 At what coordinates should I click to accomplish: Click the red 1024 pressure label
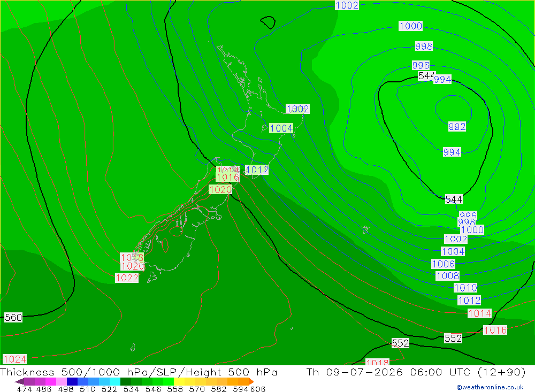[14, 359]
